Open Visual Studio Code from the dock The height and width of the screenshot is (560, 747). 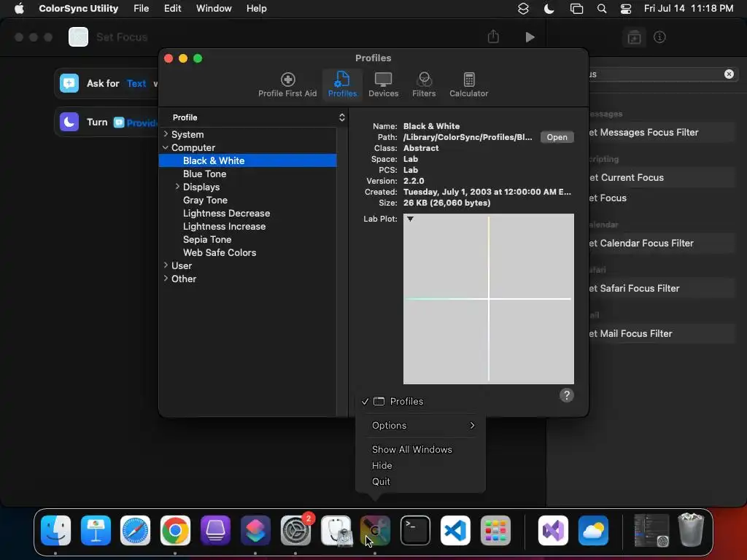coord(455,530)
